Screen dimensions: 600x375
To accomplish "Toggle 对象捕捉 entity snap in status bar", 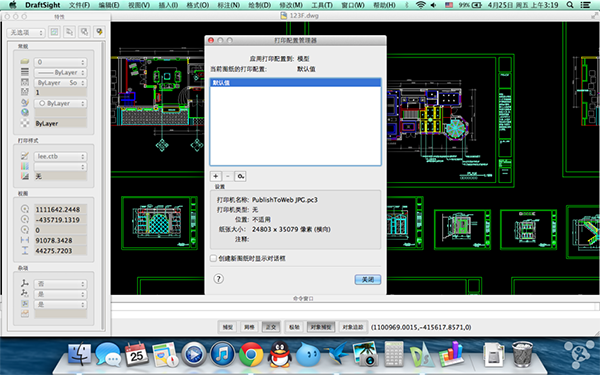I will (321, 327).
